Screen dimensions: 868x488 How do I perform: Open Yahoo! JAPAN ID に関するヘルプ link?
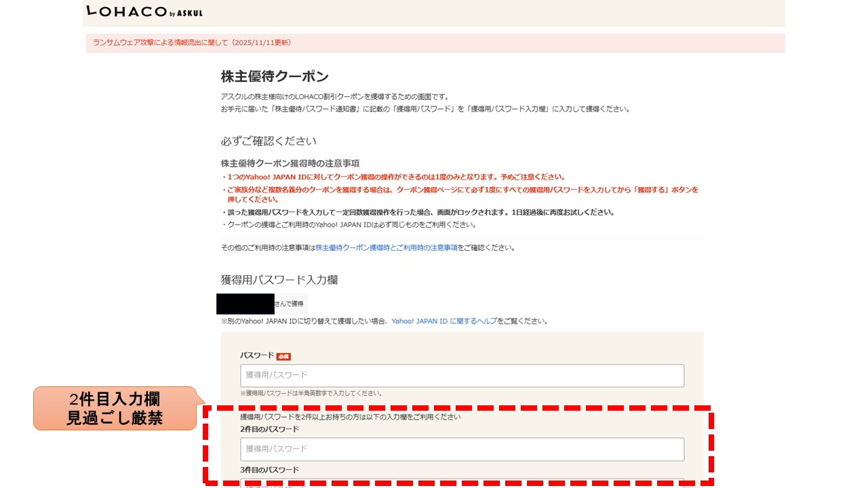pyautogui.click(x=443, y=321)
